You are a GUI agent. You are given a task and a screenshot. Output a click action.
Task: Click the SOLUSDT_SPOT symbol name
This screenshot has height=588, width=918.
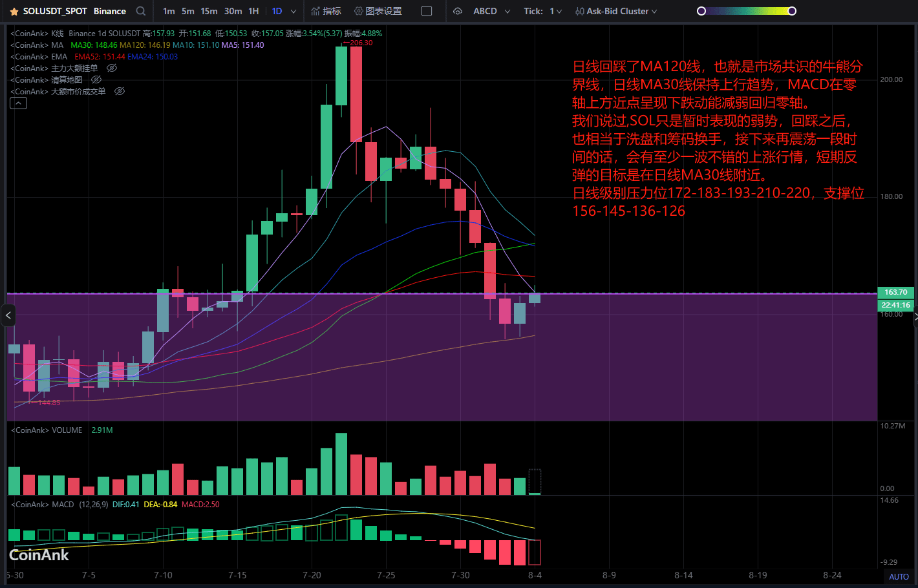pyautogui.click(x=55, y=11)
